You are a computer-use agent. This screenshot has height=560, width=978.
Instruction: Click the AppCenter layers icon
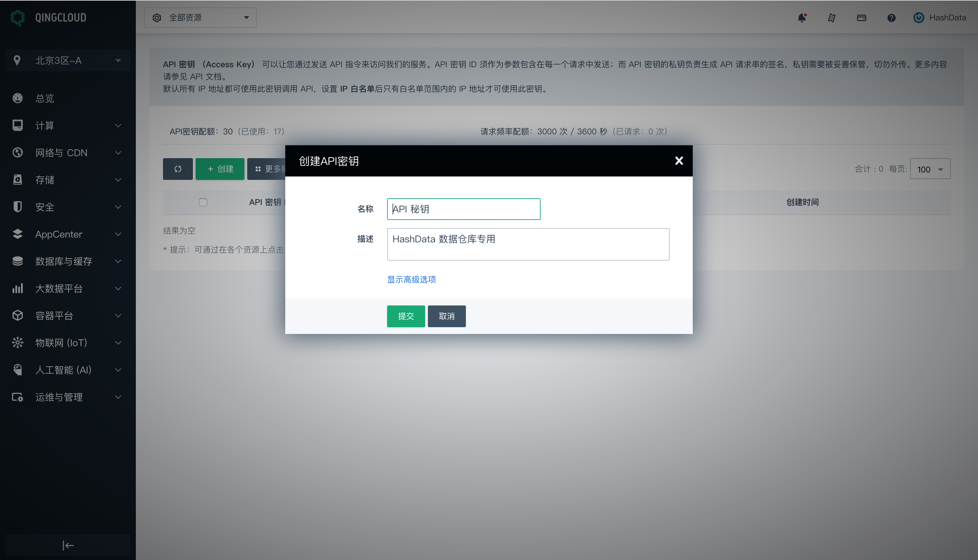(18, 234)
